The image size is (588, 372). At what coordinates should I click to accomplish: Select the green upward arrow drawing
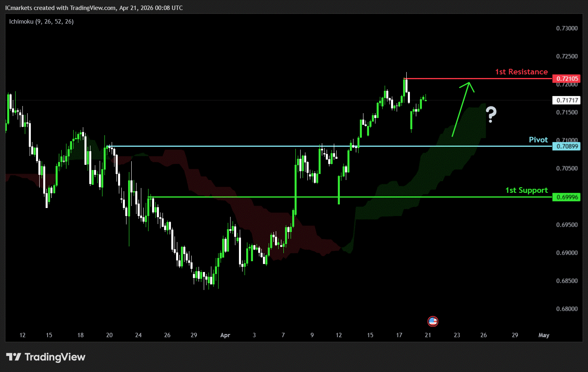461,108
